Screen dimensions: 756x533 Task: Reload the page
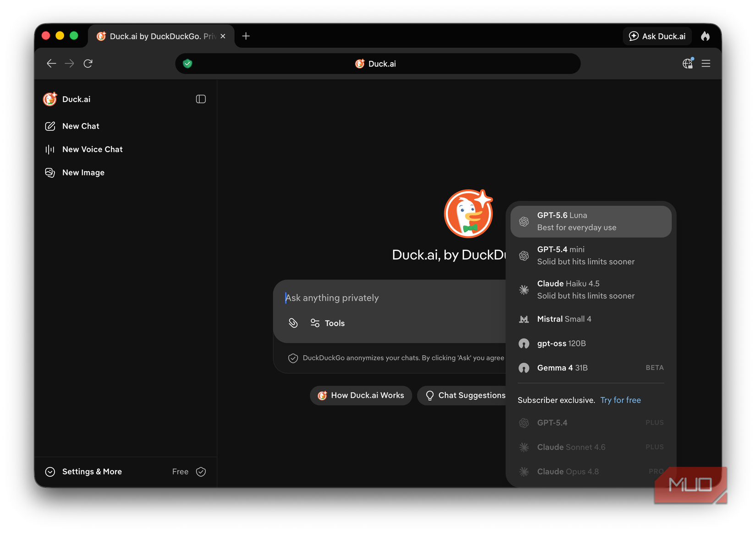pos(88,64)
